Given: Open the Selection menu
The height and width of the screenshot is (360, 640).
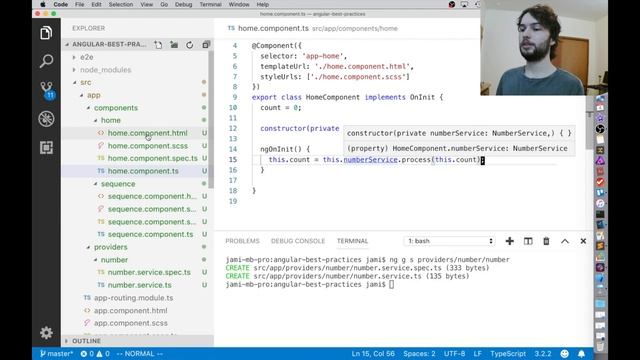Looking at the screenshot, I should pos(121,4).
